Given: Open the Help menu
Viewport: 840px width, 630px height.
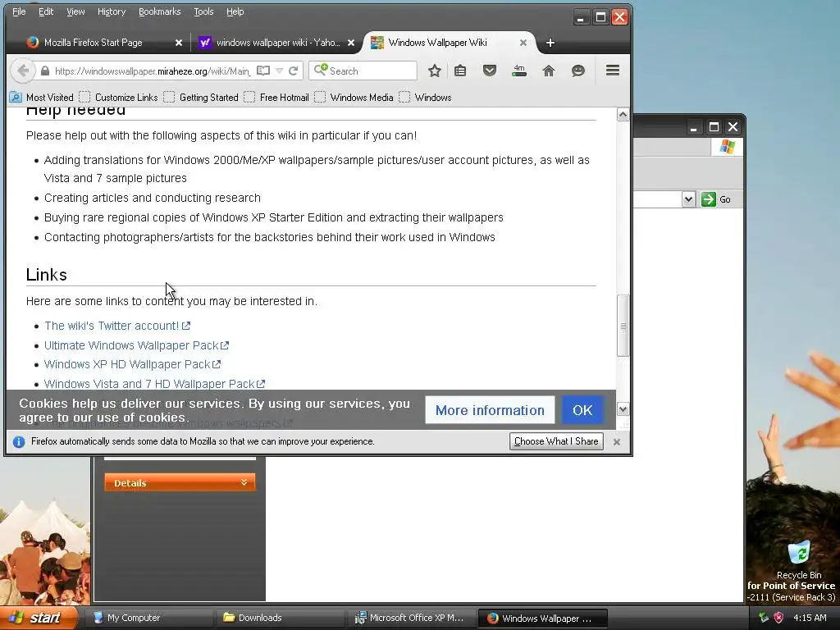Looking at the screenshot, I should coord(235,11).
